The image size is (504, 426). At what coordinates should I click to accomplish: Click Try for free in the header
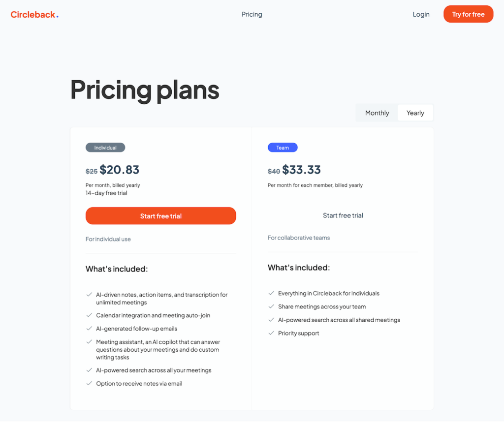pyautogui.click(x=468, y=14)
